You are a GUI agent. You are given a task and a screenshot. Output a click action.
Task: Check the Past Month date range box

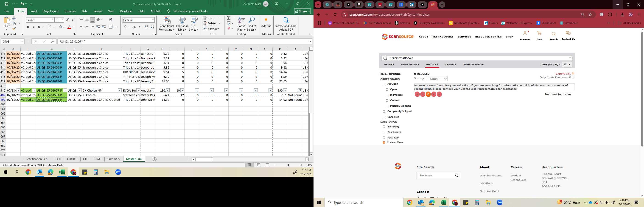coord(384,132)
